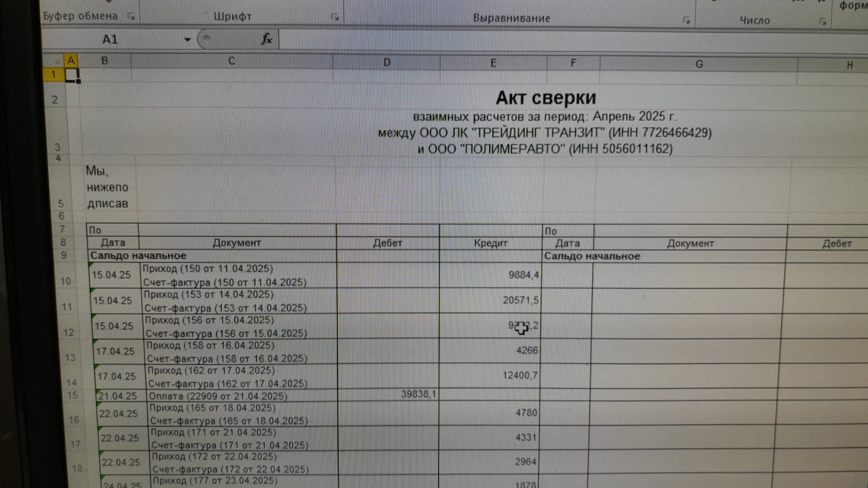This screenshot has height=488, width=868.
Task: Open the Число group dialog launcher
Action: (822, 22)
